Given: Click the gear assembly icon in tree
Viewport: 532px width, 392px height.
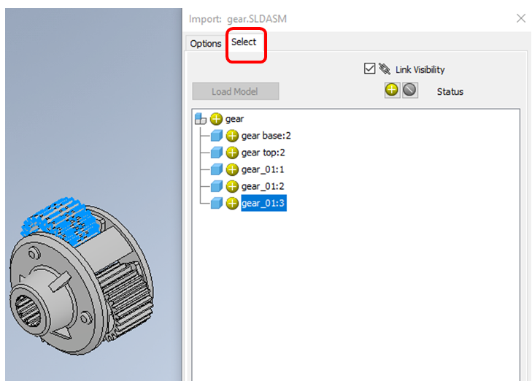Looking at the screenshot, I should point(201,119).
